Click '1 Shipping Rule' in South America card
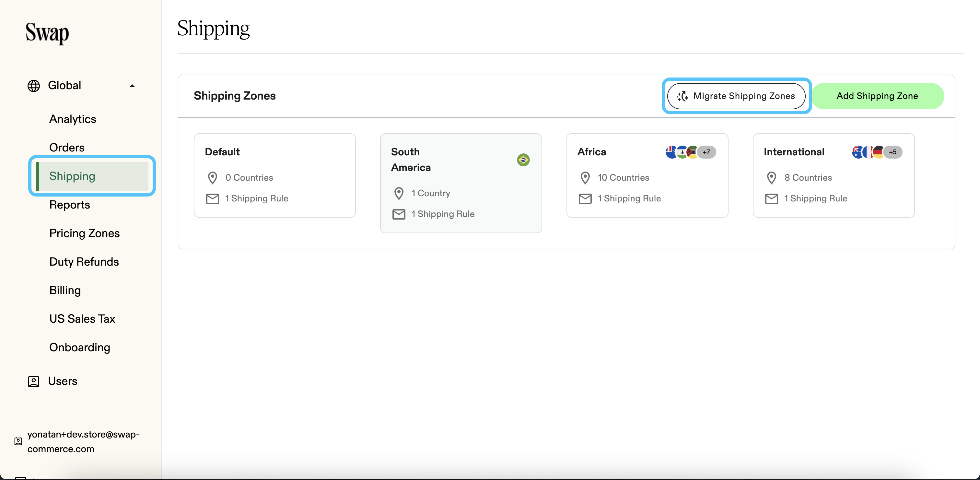Viewport: 980px width, 480px height. click(x=443, y=214)
